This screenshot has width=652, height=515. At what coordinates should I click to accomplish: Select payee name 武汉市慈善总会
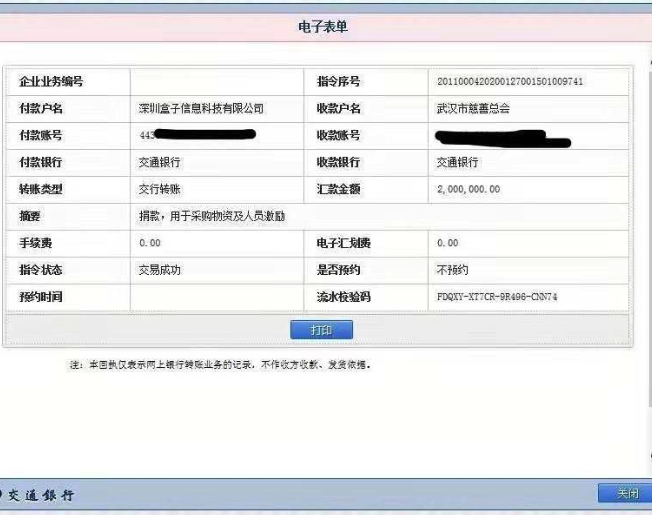(x=473, y=108)
